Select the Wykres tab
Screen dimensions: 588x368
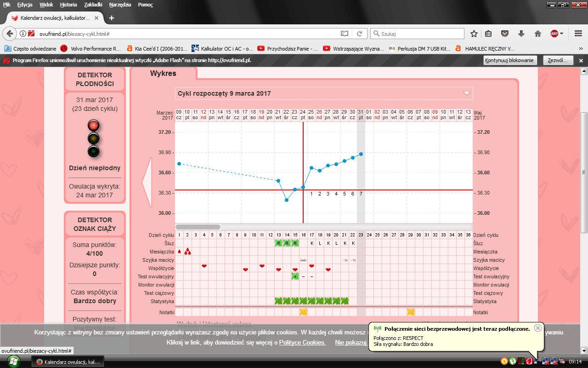tap(163, 74)
